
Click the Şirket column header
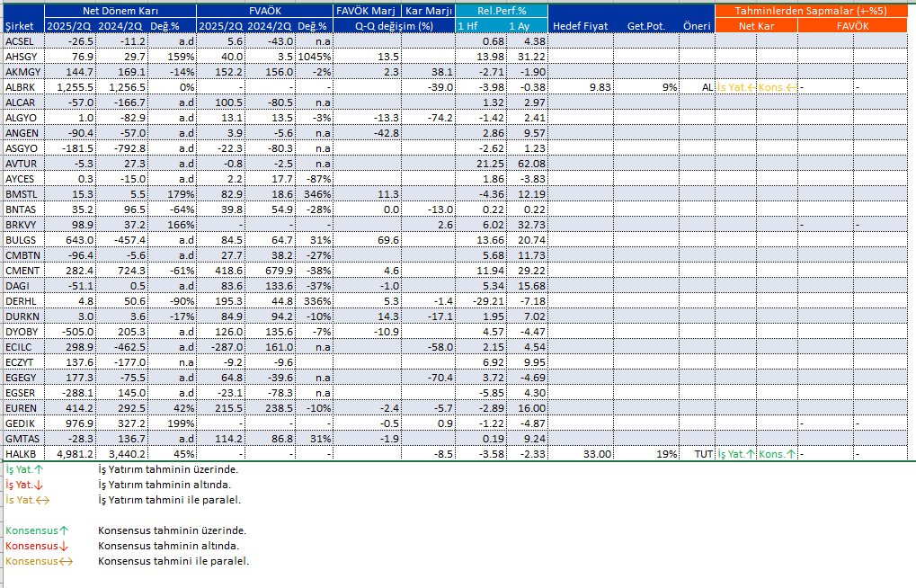18,26
